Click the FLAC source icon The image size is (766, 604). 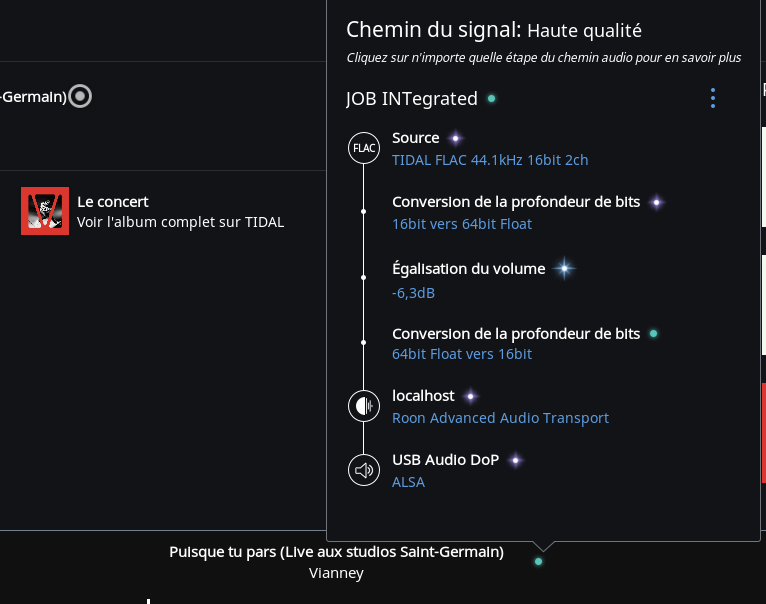pos(364,149)
